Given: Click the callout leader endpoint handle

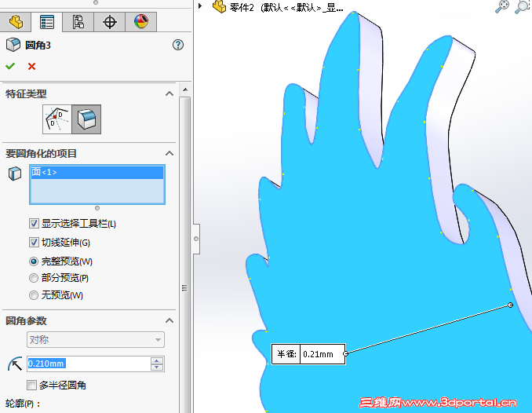Looking at the screenshot, I should 510,305.
